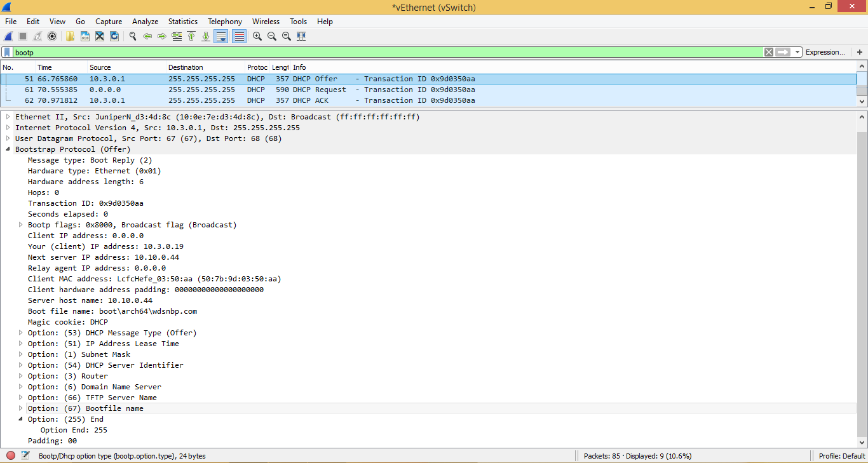Expand User Datagram Protocol section
The image size is (868, 463).
(8, 138)
